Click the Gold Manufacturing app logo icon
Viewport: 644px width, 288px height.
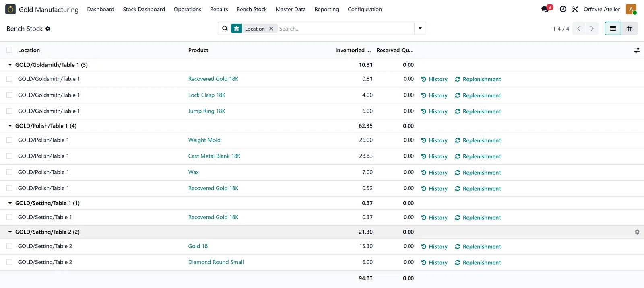[x=10, y=9]
